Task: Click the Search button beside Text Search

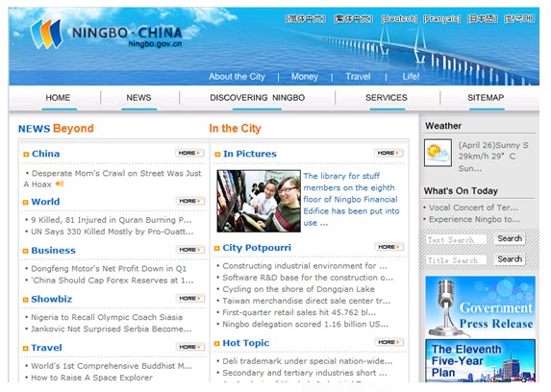Action: click(x=510, y=238)
